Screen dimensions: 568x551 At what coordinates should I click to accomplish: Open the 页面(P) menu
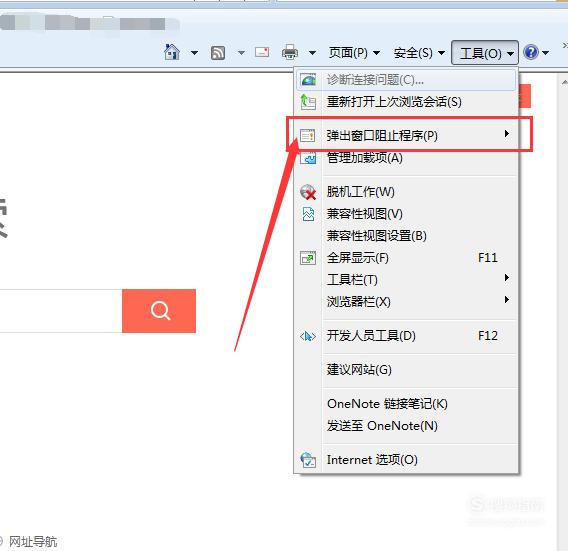(354, 53)
